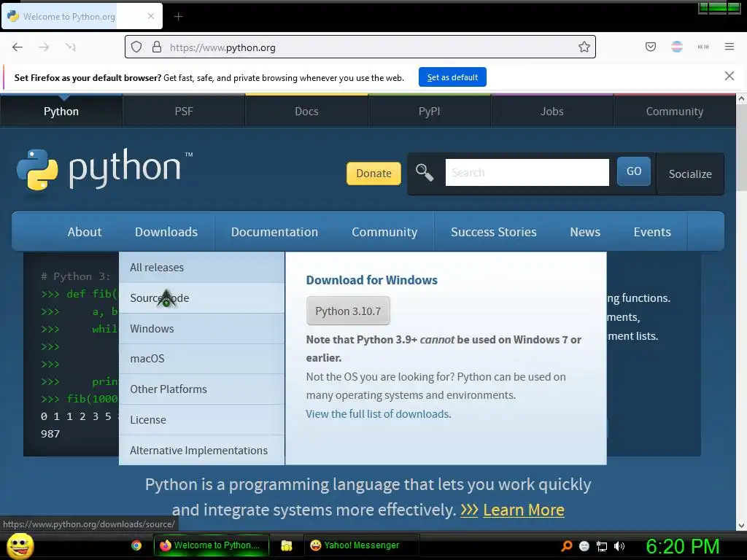Viewport: 747px width, 560px height.
Task: Follow the Learn More link
Action: [524, 510]
